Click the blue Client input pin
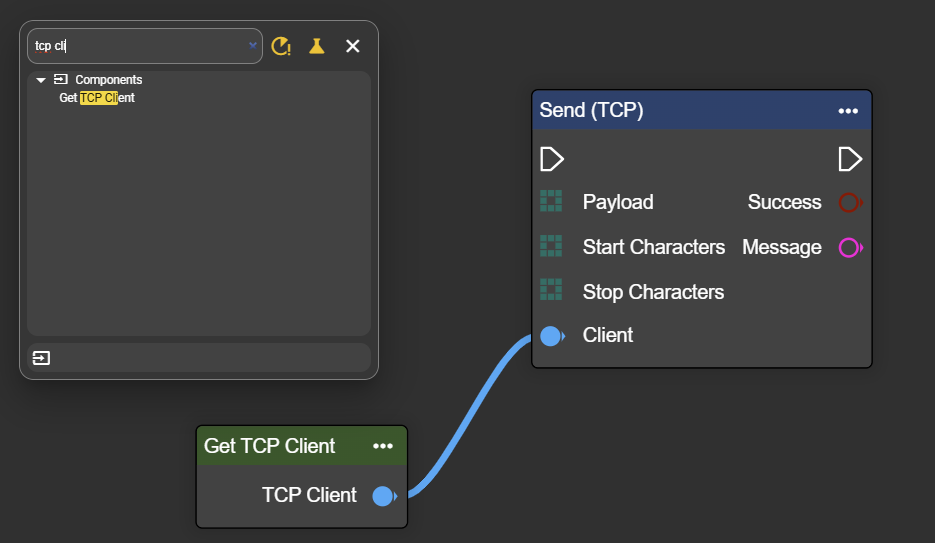 (x=551, y=336)
